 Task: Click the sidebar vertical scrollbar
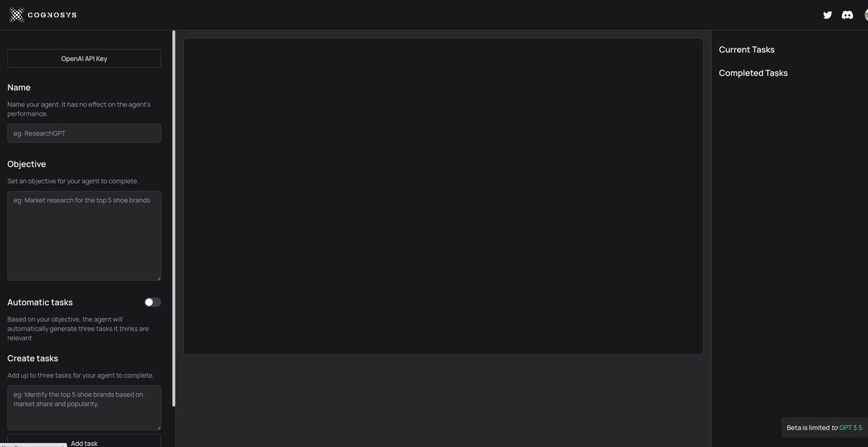point(173,218)
